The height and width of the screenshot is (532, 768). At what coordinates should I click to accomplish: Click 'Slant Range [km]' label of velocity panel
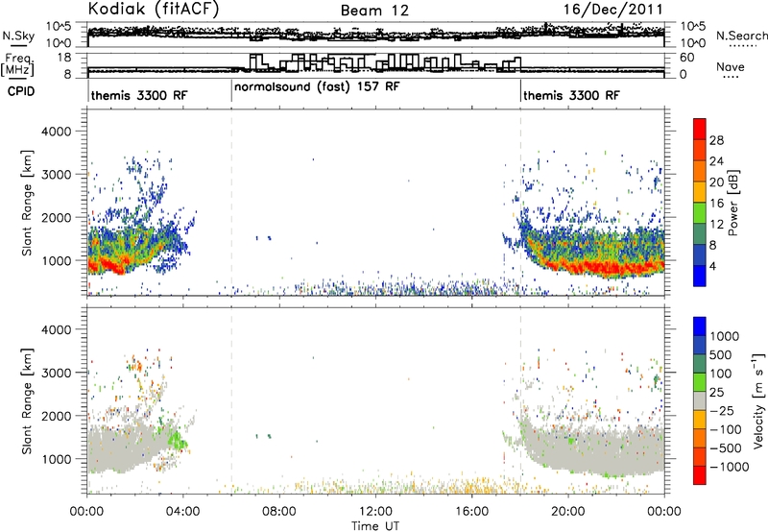(28, 400)
